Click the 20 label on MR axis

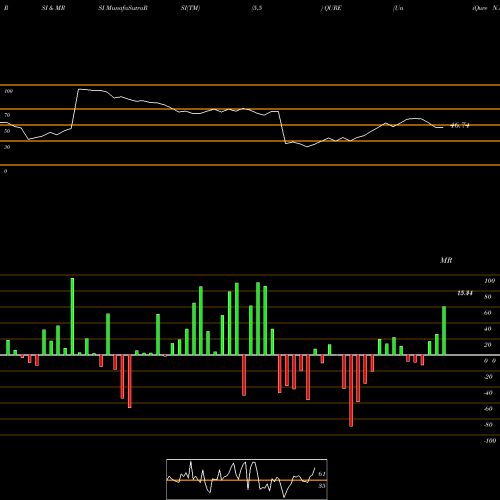tap(488, 345)
